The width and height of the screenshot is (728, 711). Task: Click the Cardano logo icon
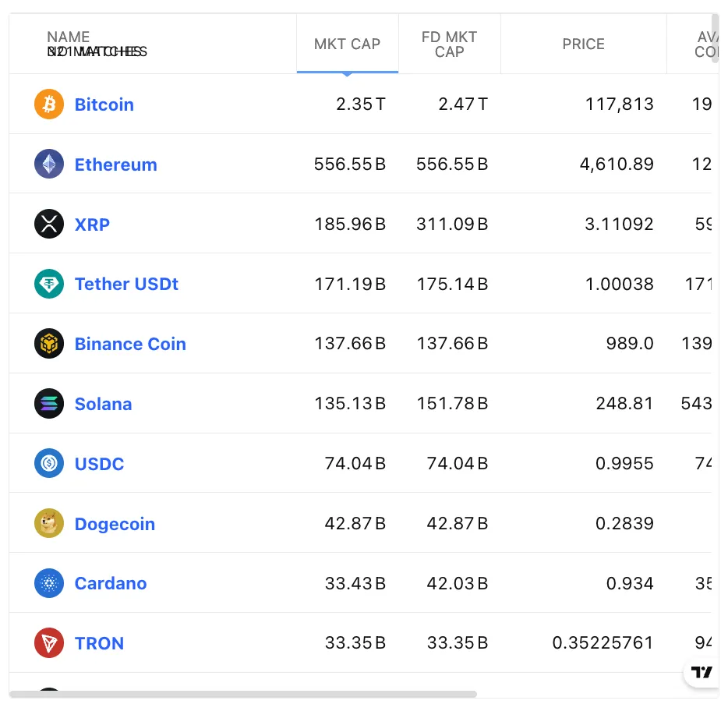pyautogui.click(x=49, y=583)
